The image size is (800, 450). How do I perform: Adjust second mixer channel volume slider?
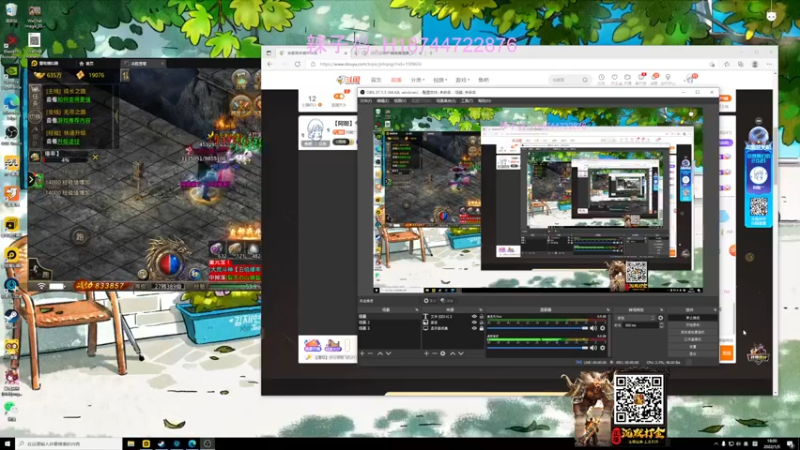pos(538,348)
